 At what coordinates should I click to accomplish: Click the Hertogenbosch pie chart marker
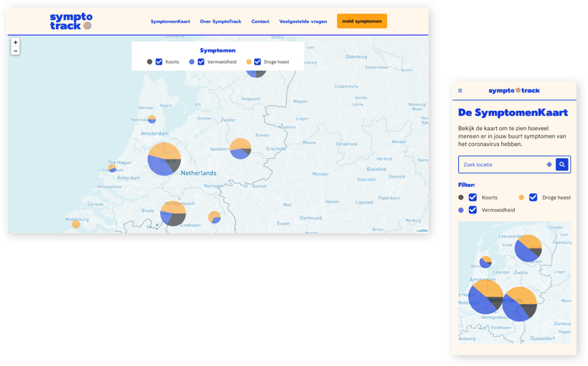[x=173, y=214]
